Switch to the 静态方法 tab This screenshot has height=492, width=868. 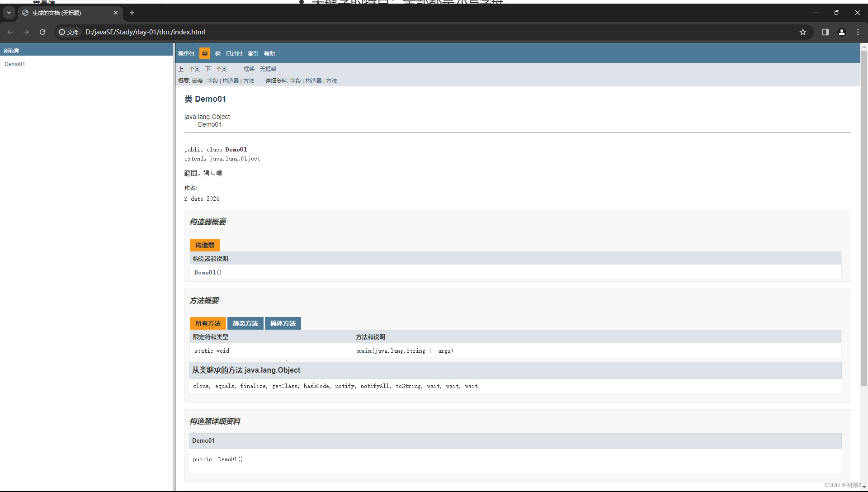click(245, 323)
